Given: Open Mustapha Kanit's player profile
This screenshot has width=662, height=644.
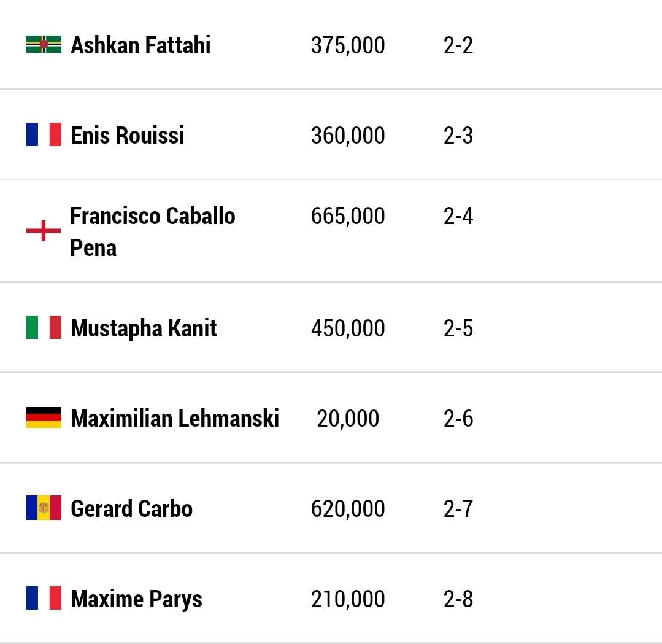Looking at the screenshot, I should [x=144, y=328].
